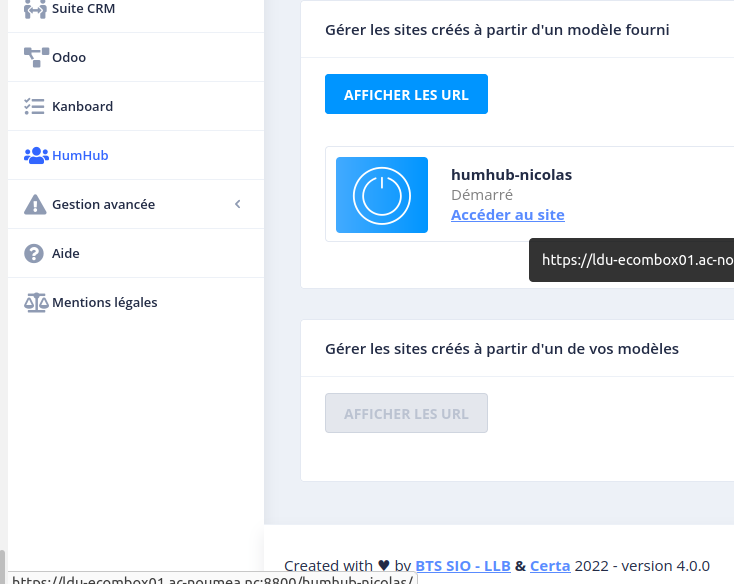Click the Odoo network icon
The width and height of the screenshot is (734, 584).
click(36, 57)
